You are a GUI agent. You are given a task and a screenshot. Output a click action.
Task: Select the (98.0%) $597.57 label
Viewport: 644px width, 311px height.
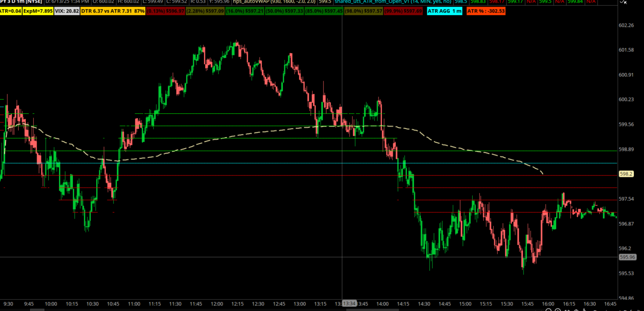(363, 11)
